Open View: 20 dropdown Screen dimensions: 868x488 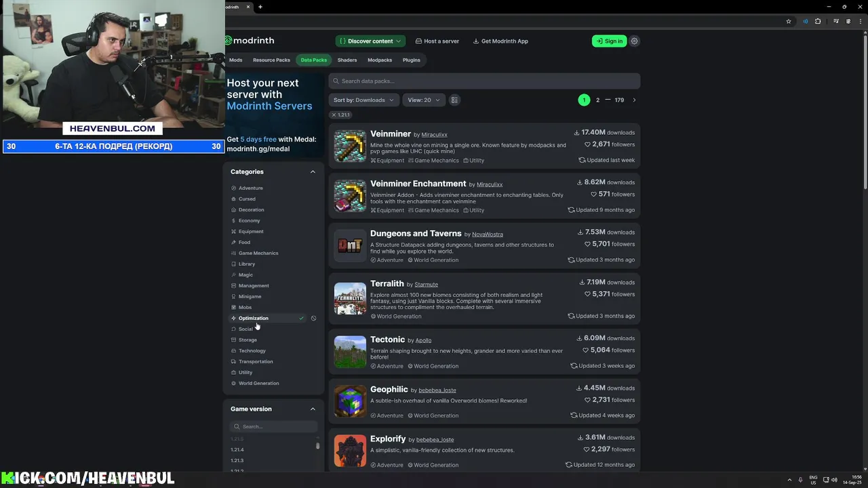[424, 100]
